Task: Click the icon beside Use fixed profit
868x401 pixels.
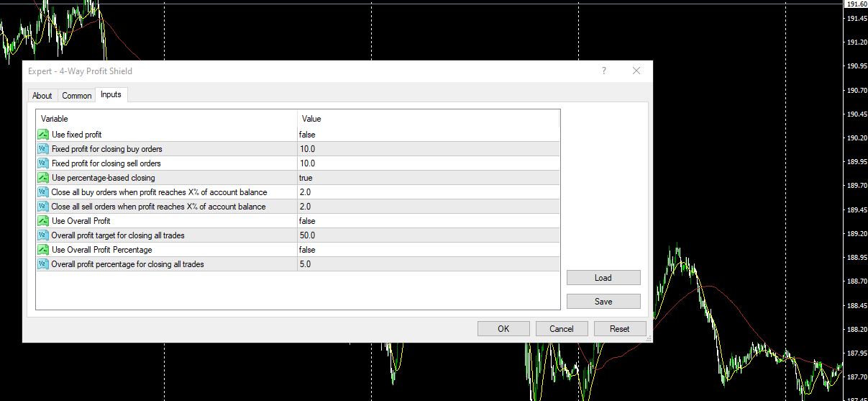Action: click(42, 135)
